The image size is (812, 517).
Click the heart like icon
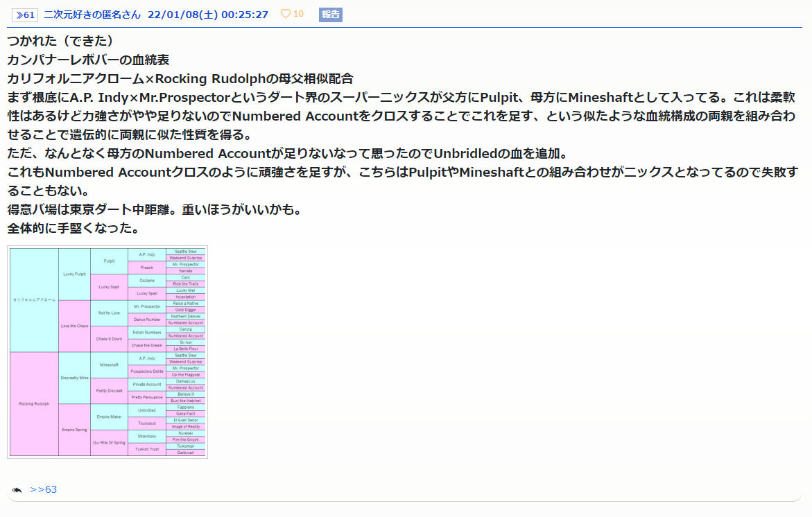click(x=285, y=14)
